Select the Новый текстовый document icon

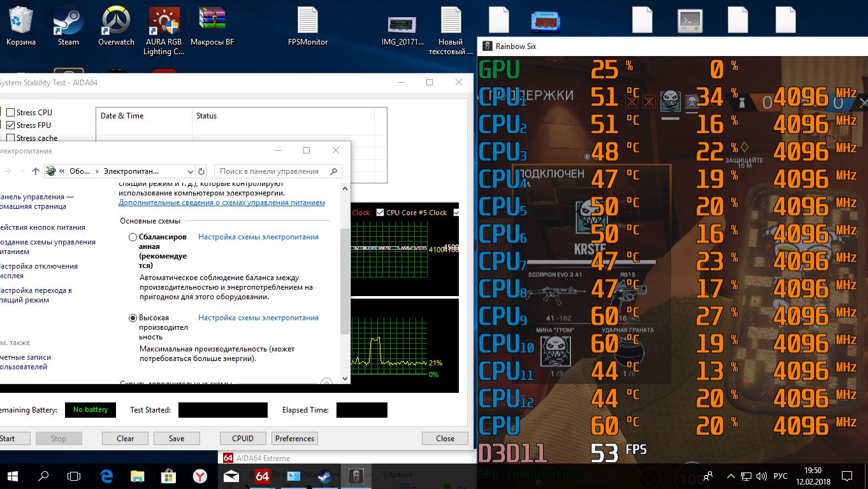[x=451, y=31]
